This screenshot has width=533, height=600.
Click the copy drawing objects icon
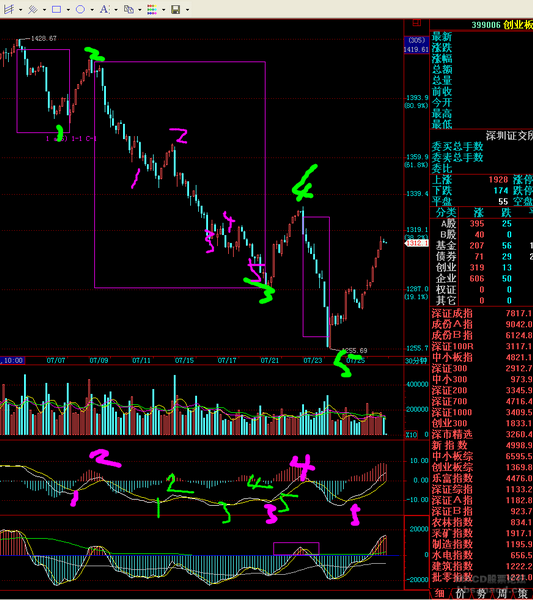[x=129, y=9]
